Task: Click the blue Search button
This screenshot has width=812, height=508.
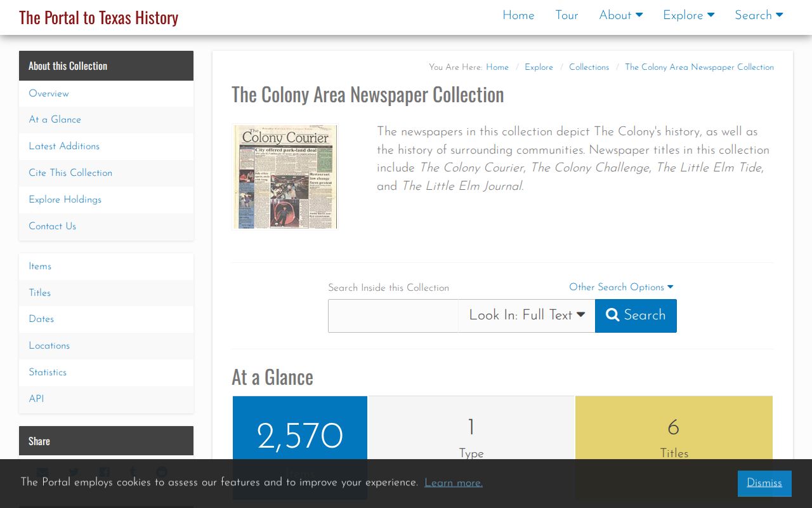Action: pyautogui.click(x=636, y=316)
